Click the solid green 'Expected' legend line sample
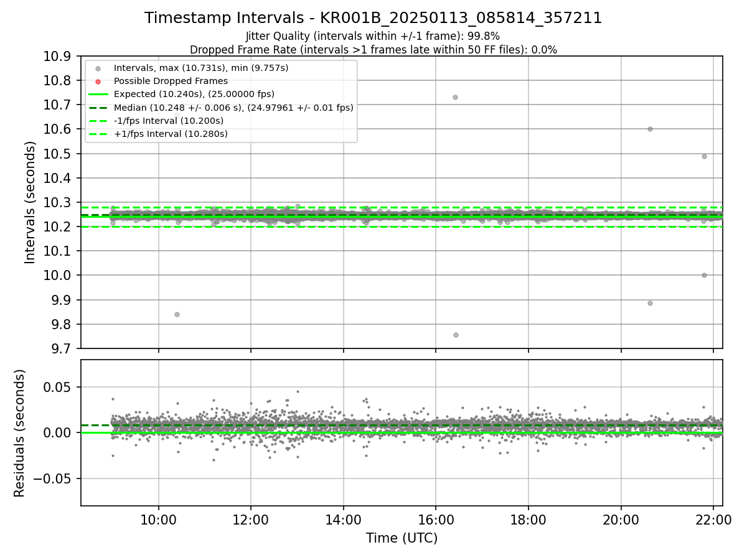Image resolution: width=747 pixels, height=560 pixels. [98, 95]
